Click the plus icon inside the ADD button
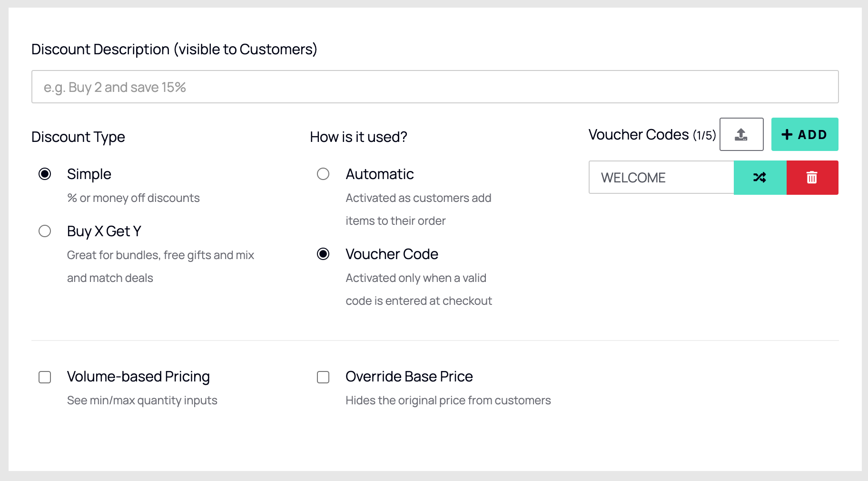Viewport: 868px width, 481px height. point(788,134)
